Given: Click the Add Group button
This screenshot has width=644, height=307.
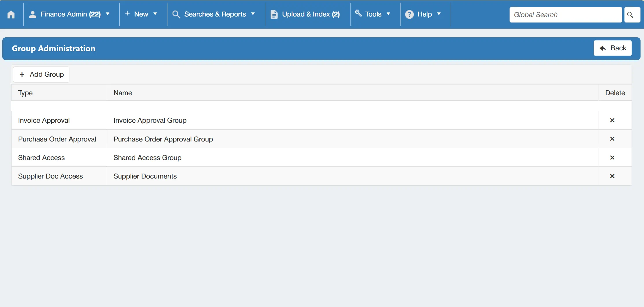Looking at the screenshot, I should [41, 74].
